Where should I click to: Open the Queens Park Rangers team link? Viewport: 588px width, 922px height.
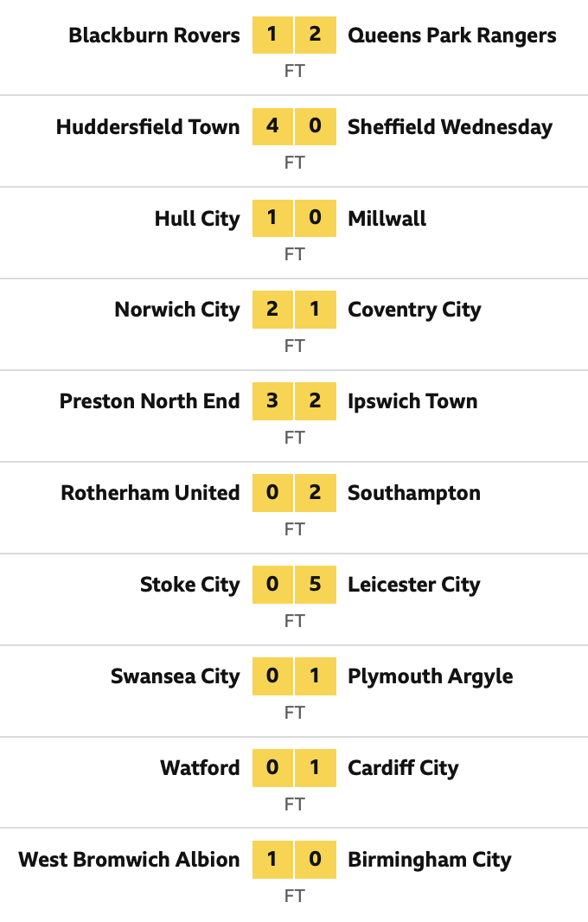click(451, 35)
